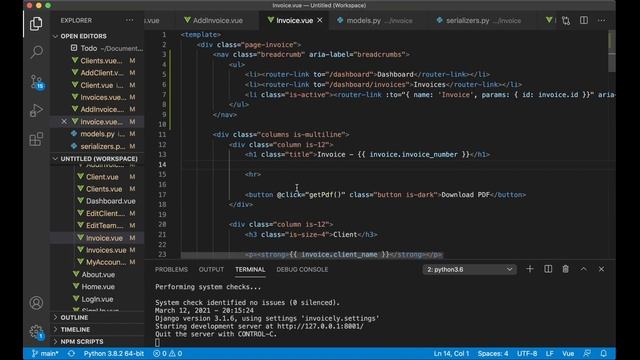
Task: Open Source Control view with badge
Action: coord(36,82)
